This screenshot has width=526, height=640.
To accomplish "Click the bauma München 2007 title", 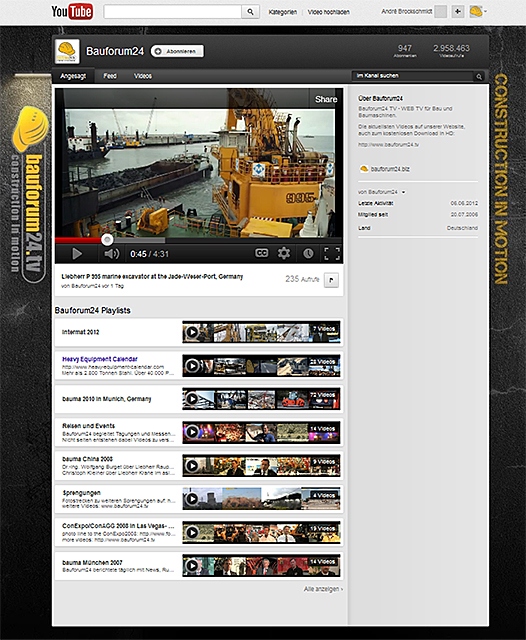I will coord(92,562).
